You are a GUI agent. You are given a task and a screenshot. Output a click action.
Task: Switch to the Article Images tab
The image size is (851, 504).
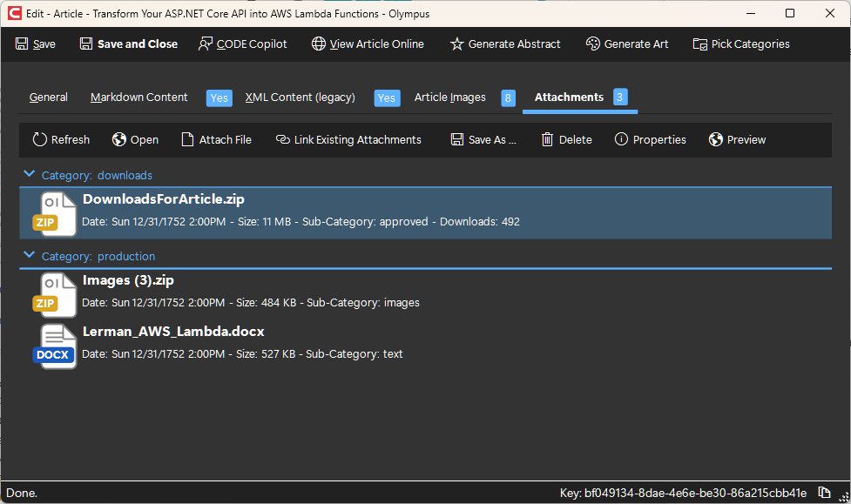pyautogui.click(x=450, y=97)
